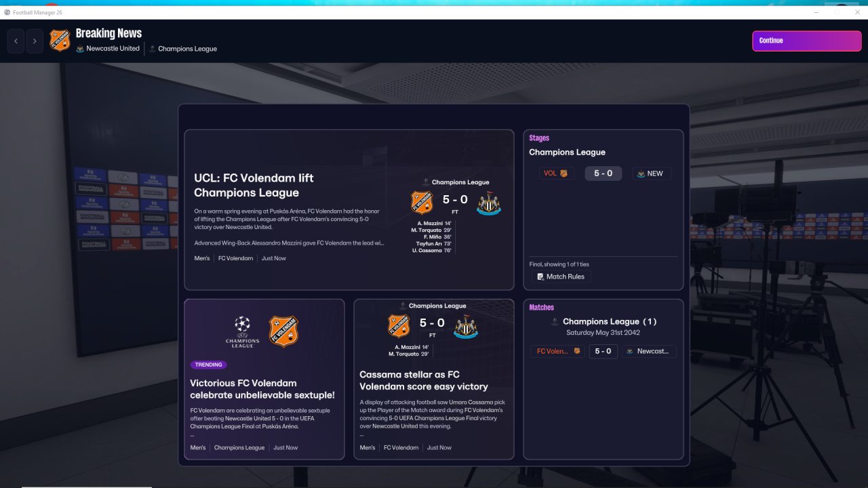The width and height of the screenshot is (868, 488).
Task: Open the 'UCL: FC Volendam lift Champions League' headline
Action: click(x=254, y=184)
